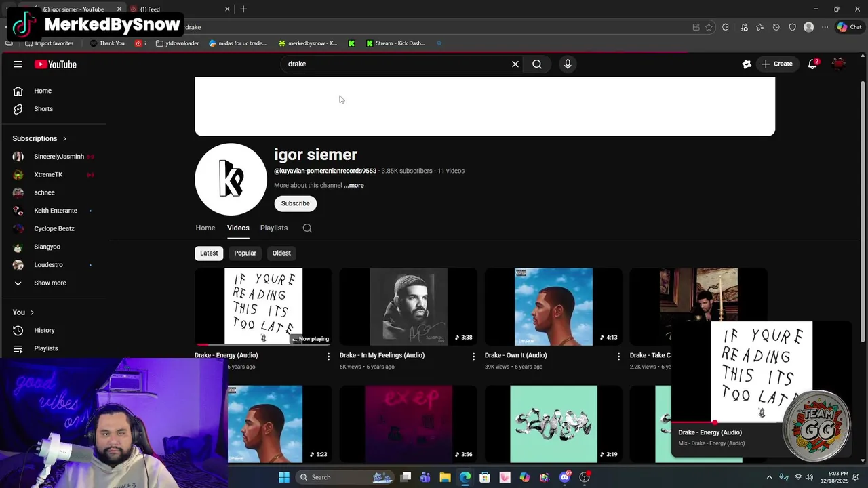Viewport: 868px width, 488px height.
Task: Open 'midas for uc trade...' bookmark
Action: tap(237, 43)
